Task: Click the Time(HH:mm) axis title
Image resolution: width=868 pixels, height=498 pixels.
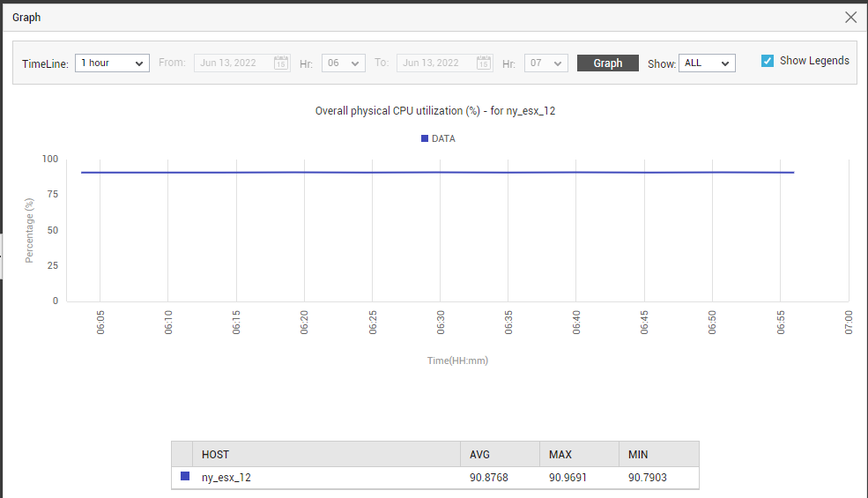Action: tap(457, 360)
